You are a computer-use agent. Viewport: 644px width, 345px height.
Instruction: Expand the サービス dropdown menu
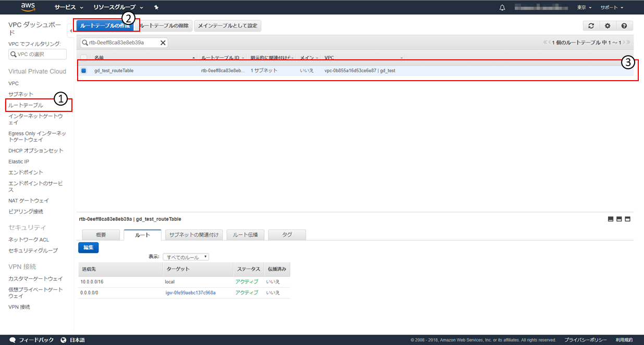pos(69,8)
